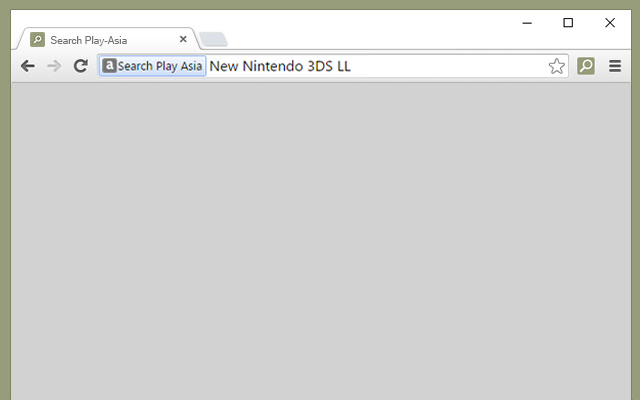
Task: Close the Search Play-Asia tab
Action: 183,39
